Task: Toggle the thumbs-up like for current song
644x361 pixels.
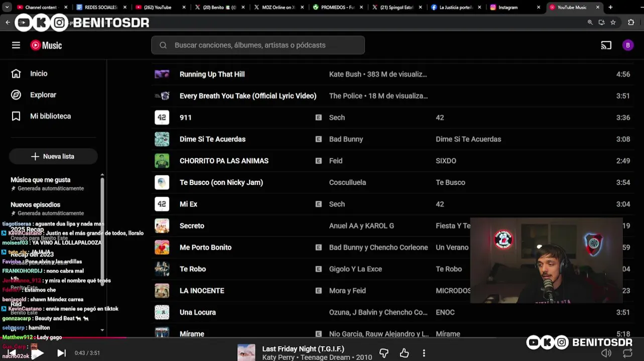Action: click(404, 353)
